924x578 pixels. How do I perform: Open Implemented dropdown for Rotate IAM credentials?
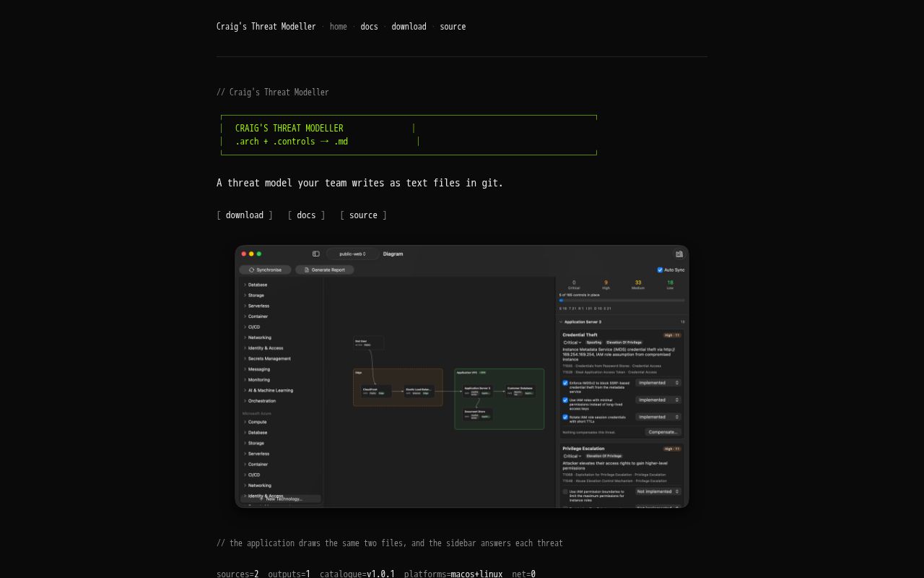point(658,417)
